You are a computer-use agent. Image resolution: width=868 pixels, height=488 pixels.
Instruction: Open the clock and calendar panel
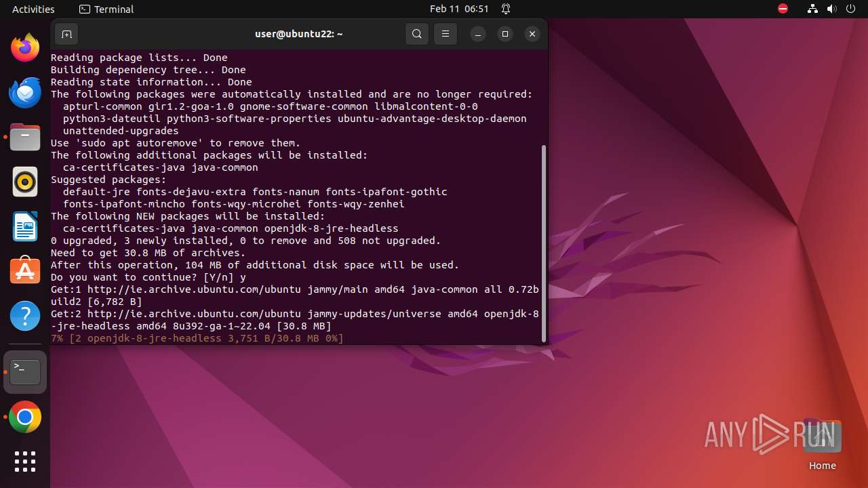point(459,9)
